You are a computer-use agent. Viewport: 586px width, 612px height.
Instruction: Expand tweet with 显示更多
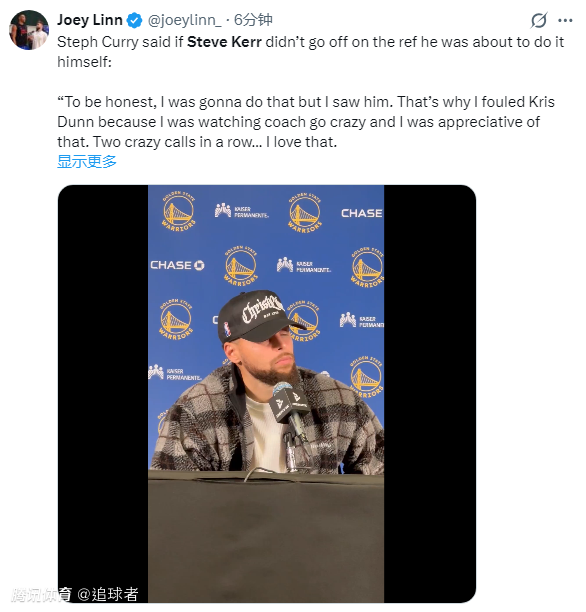[x=87, y=162]
